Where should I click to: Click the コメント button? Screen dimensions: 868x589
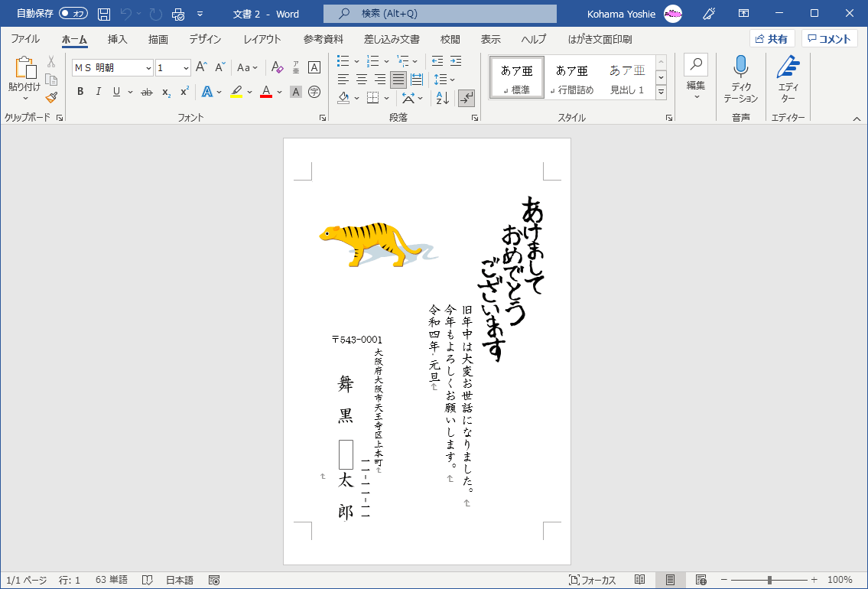pos(829,39)
